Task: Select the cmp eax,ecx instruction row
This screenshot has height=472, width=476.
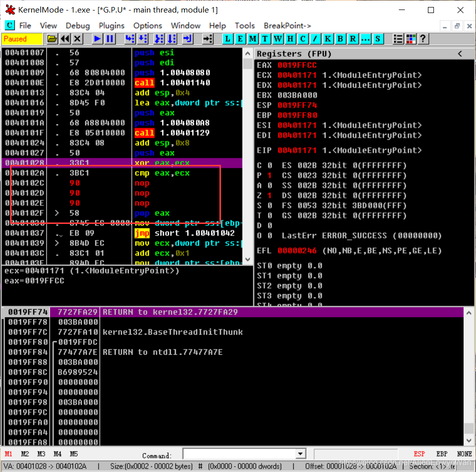Action: pyautogui.click(x=122, y=173)
